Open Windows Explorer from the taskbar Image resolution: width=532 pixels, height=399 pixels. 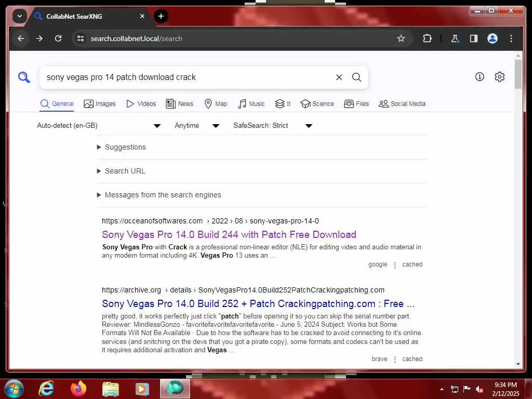[110, 389]
